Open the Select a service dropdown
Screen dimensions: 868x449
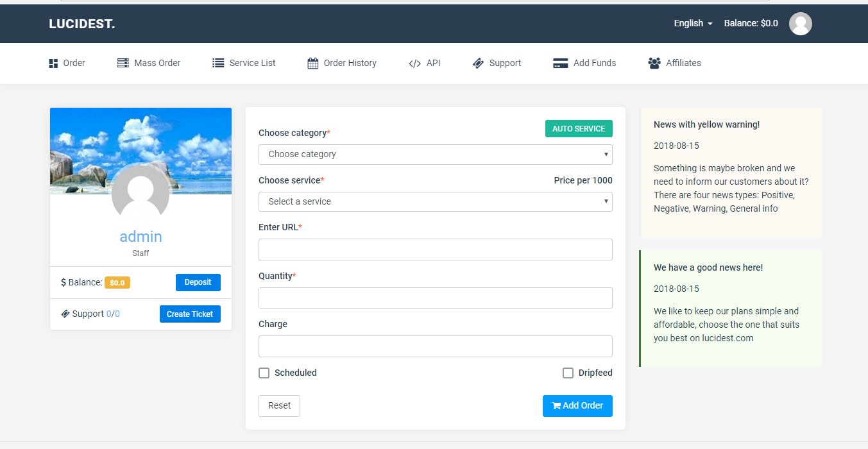click(435, 201)
